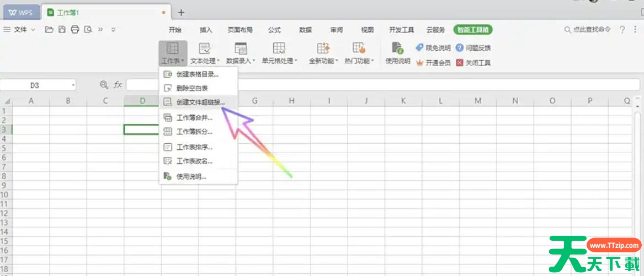Screen dimensions: 644x276
Task: Select 工作簿拆分 from the menu
Action: tap(198, 132)
